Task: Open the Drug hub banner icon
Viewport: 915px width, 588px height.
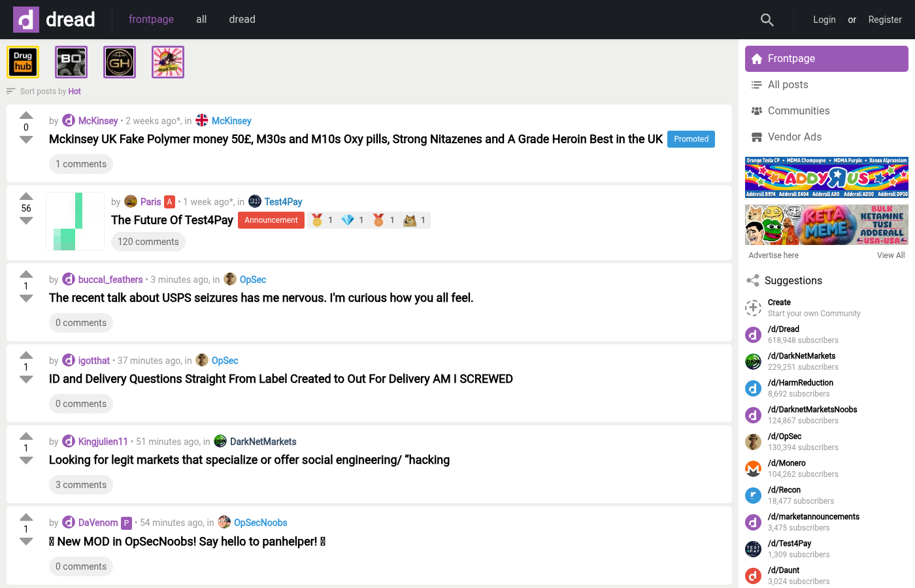Action: pyautogui.click(x=23, y=62)
